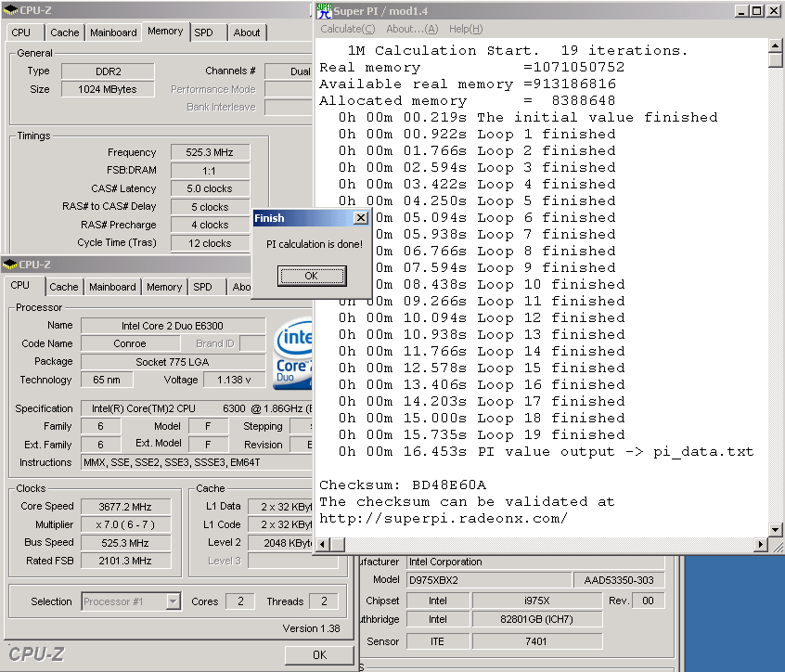Viewport: 785px width, 672px height.
Task: Click the Cycle Time value 12 clocks
Action: click(x=210, y=243)
